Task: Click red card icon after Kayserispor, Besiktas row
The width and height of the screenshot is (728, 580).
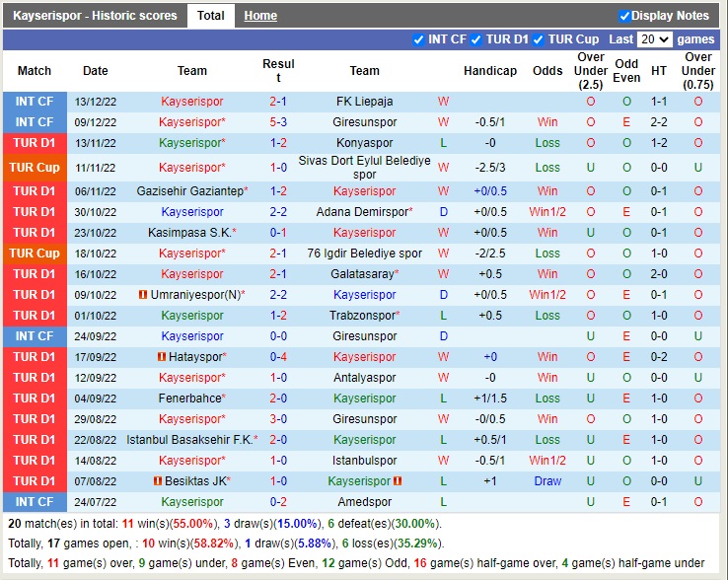Action: coord(398,481)
